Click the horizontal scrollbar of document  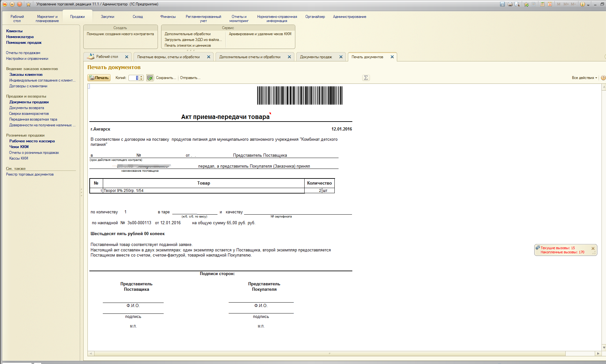(330, 353)
